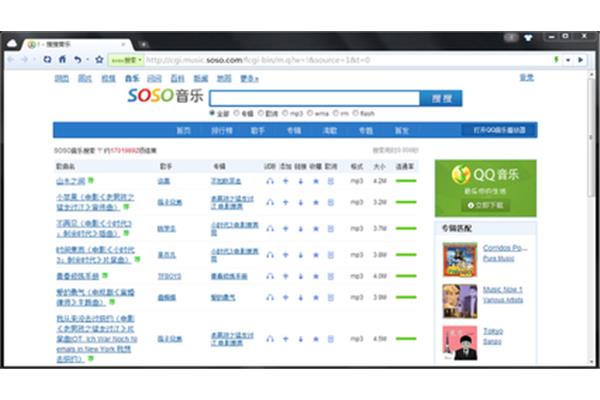Select the flash radio button
Viewport: 600px width, 400px height.
[355, 113]
